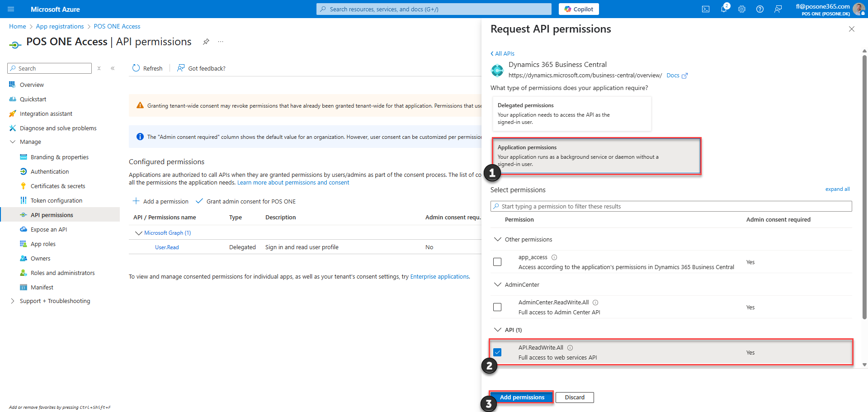Screen dimensions: 868x412
Task: Collapse the left sidebar with the double chevron
Action: pos(113,68)
